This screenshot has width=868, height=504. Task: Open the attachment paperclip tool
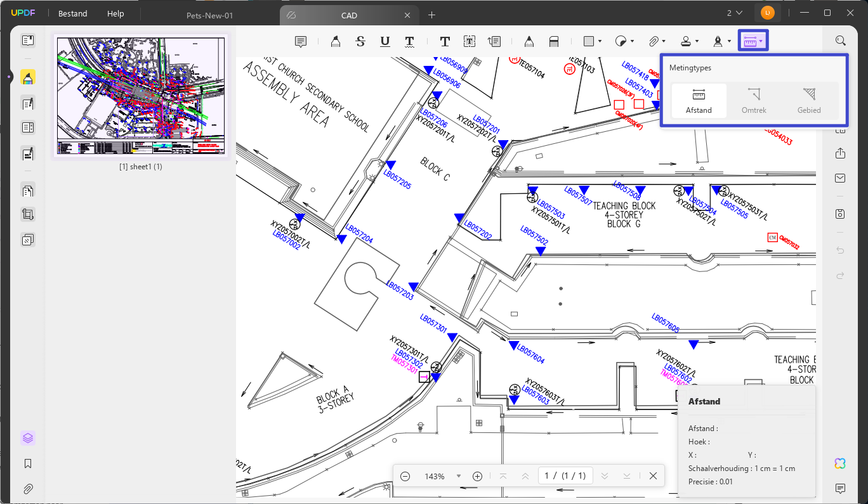pos(654,41)
